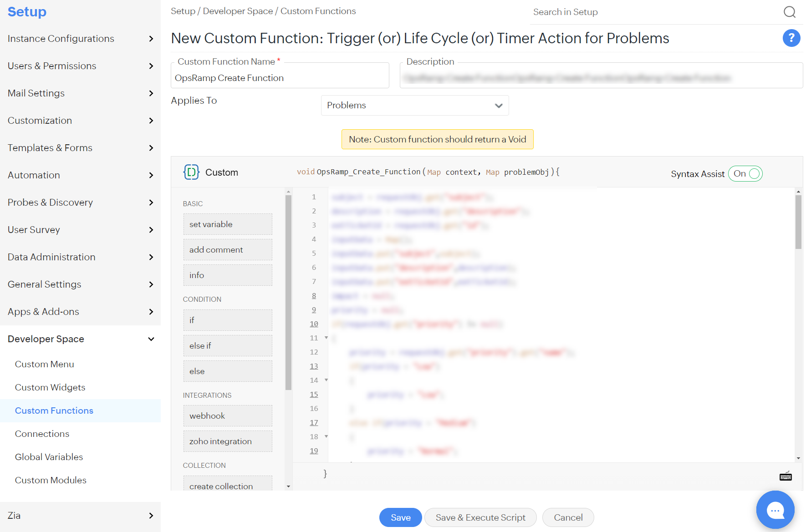Insert the add comment block
Viewport: 811px width, 532px height.
pyautogui.click(x=228, y=250)
